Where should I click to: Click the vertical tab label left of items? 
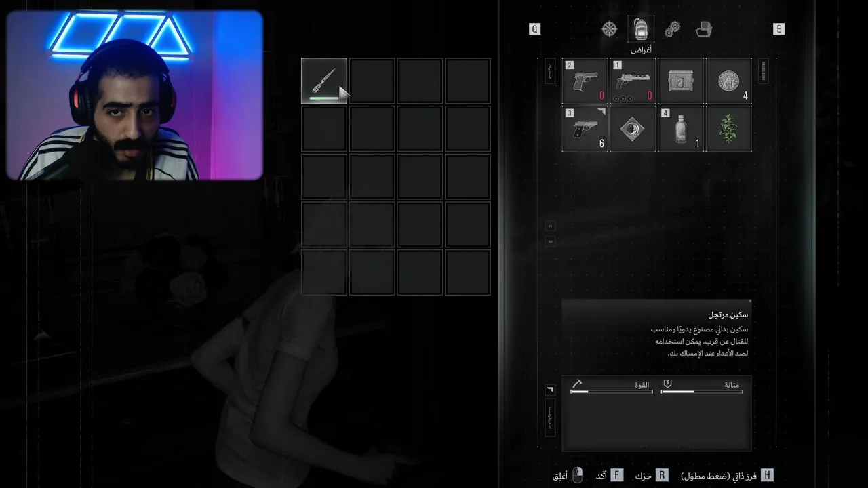550,70
